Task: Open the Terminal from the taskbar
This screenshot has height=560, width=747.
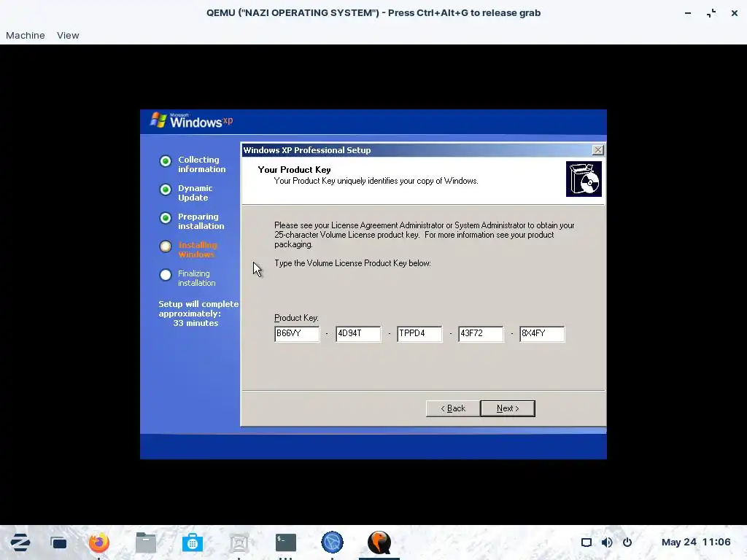Action: click(x=286, y=542)
